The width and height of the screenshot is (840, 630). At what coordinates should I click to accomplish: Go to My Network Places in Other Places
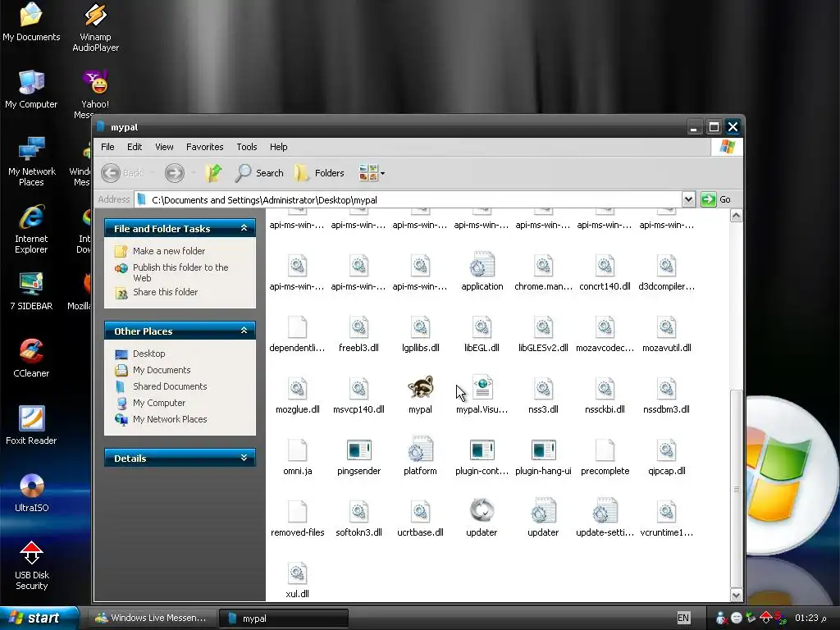click(170, 419)
